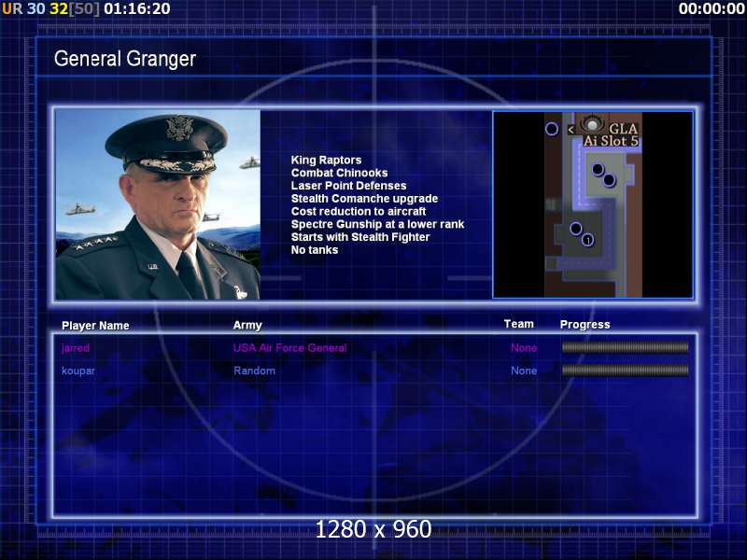The image size is (747, 560).
Task: Click the team value "None" for jarred
Action: (x=524, y=348)
